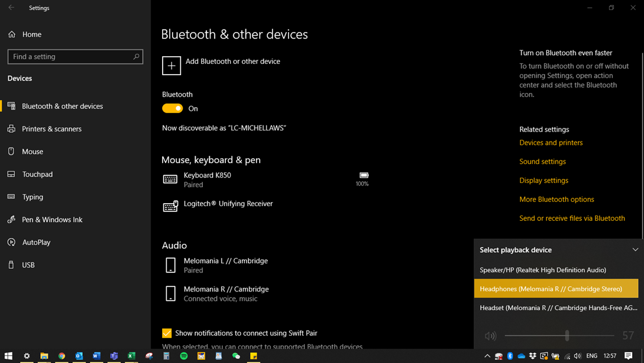
Task: Go to Touchpad settings in sidebar
Action: tap(37, 174)
